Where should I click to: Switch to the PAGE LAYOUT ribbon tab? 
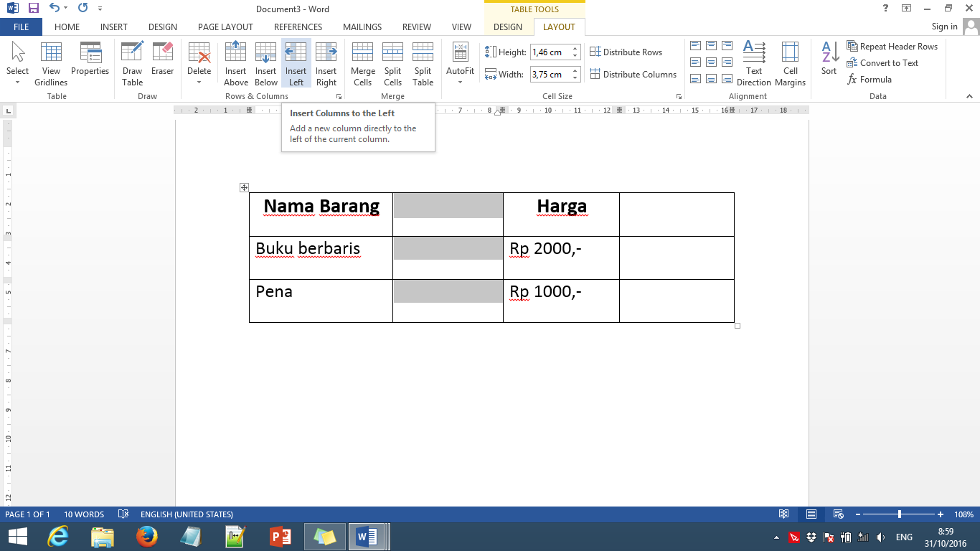pyautogui.click(x=225, y=27)
